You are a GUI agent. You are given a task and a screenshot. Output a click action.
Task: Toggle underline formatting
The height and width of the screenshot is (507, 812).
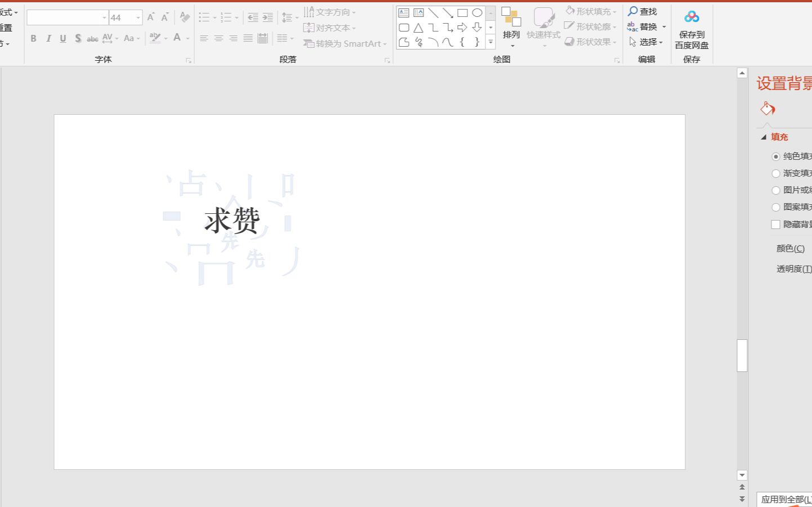point(63,38)
